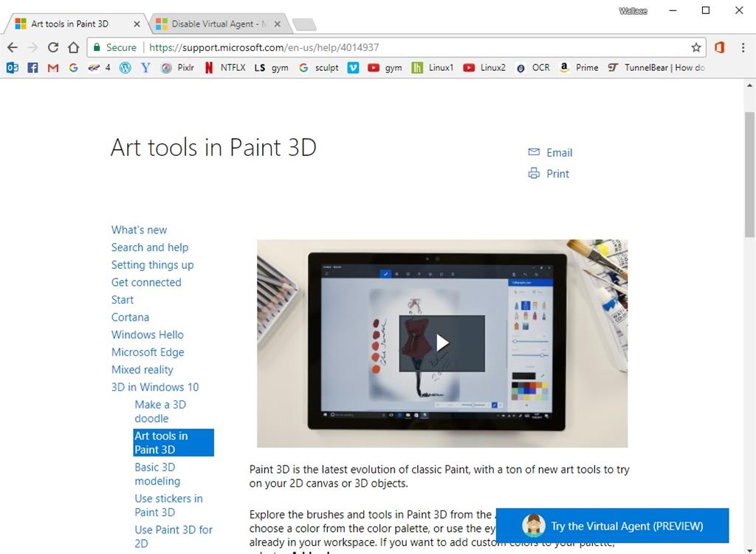The height and width of the screenshot is (554, 756).
Task: Go to the home page icon
Action: (x=73, y=47)
